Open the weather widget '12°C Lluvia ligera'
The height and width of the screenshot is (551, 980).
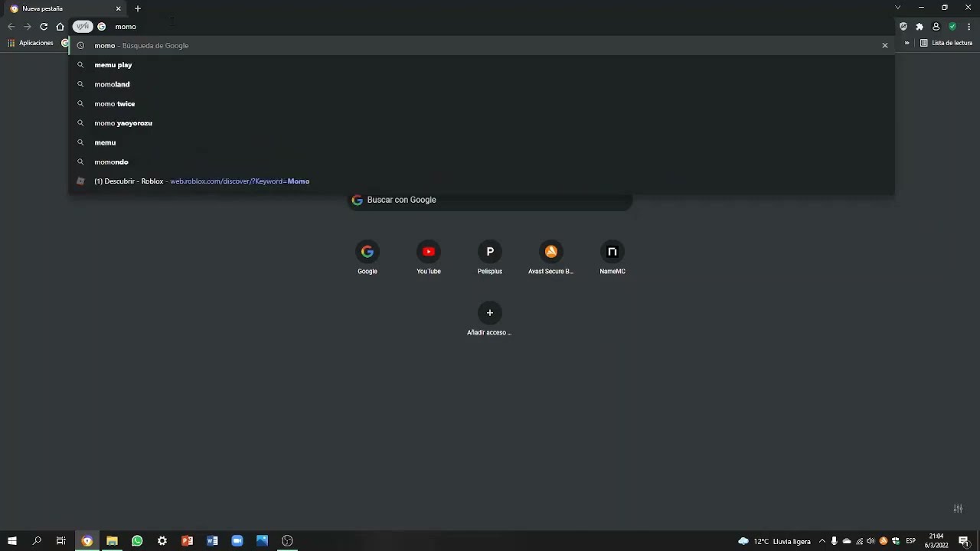point(774,541)
